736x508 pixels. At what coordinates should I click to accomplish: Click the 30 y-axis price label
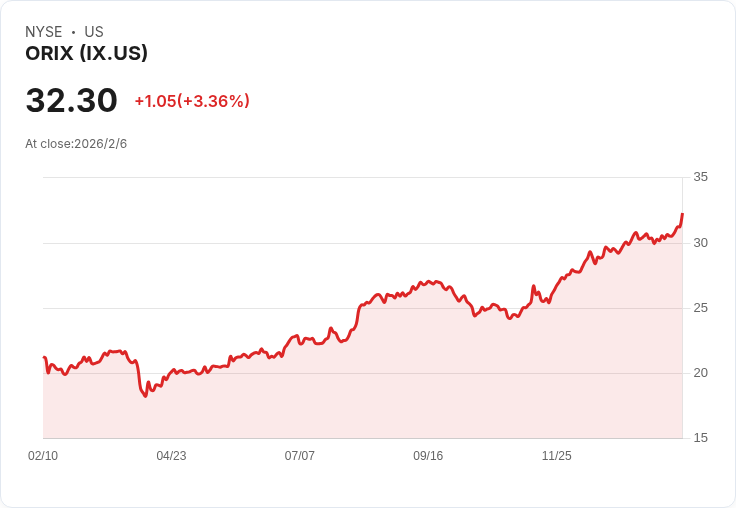[700, 243]
